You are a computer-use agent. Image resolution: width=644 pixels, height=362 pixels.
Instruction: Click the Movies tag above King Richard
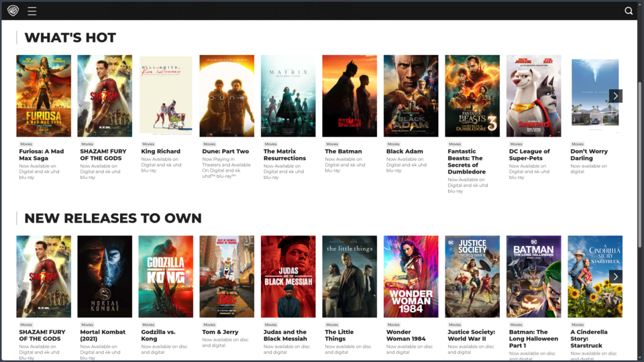point(148,144)
